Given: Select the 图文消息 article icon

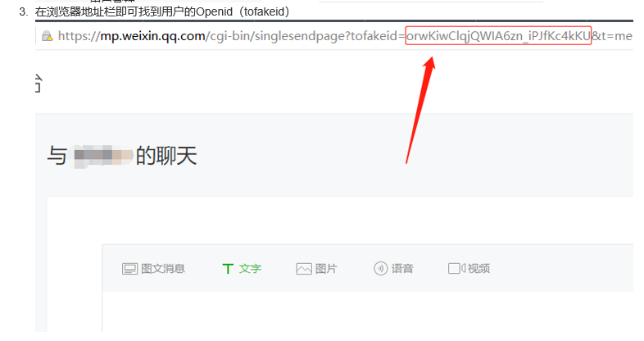Looking at the screenshot, I should coord(129,269).
